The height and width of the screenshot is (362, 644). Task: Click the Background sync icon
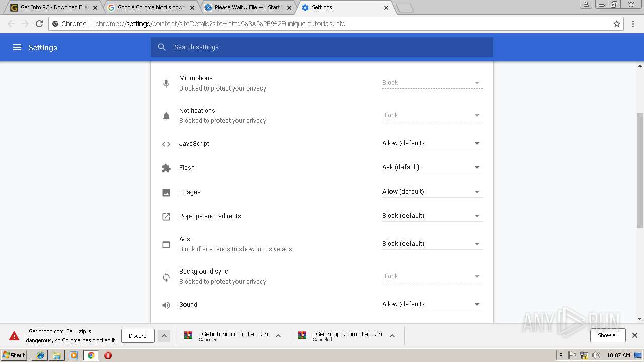pyautogui.click(x=166, y=277)
